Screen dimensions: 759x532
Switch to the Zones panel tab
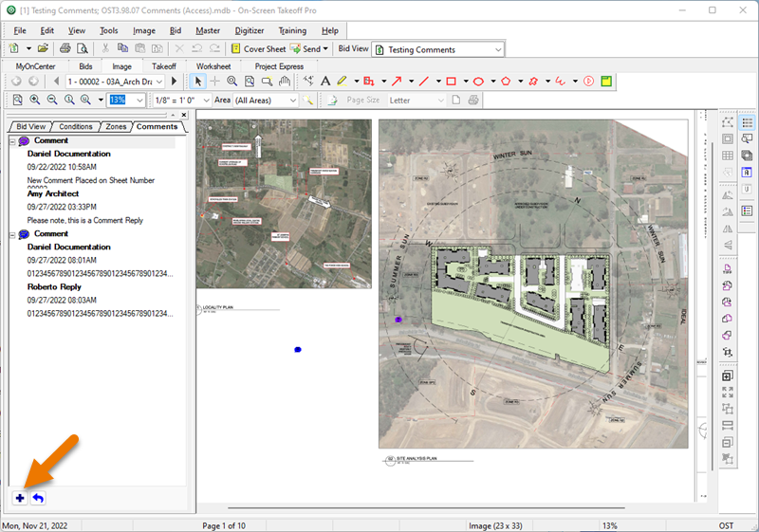pyautogui.click(x=116, y=127)
